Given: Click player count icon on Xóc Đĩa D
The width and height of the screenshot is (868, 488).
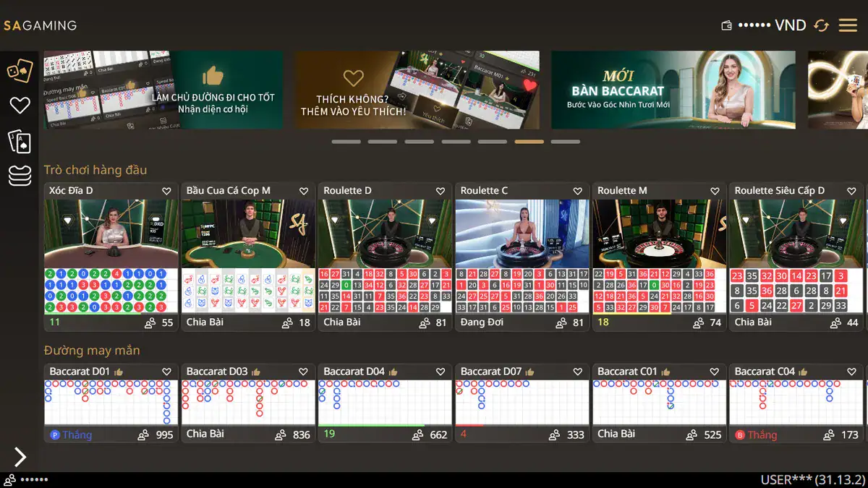Looking at the screenshot, I should coord(150,322).
